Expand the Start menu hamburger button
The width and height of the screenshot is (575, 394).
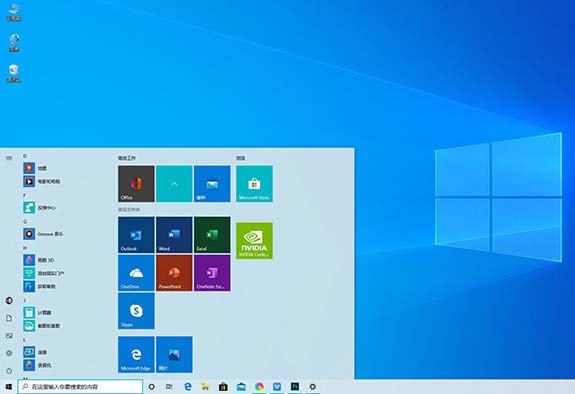click(9, 158)
